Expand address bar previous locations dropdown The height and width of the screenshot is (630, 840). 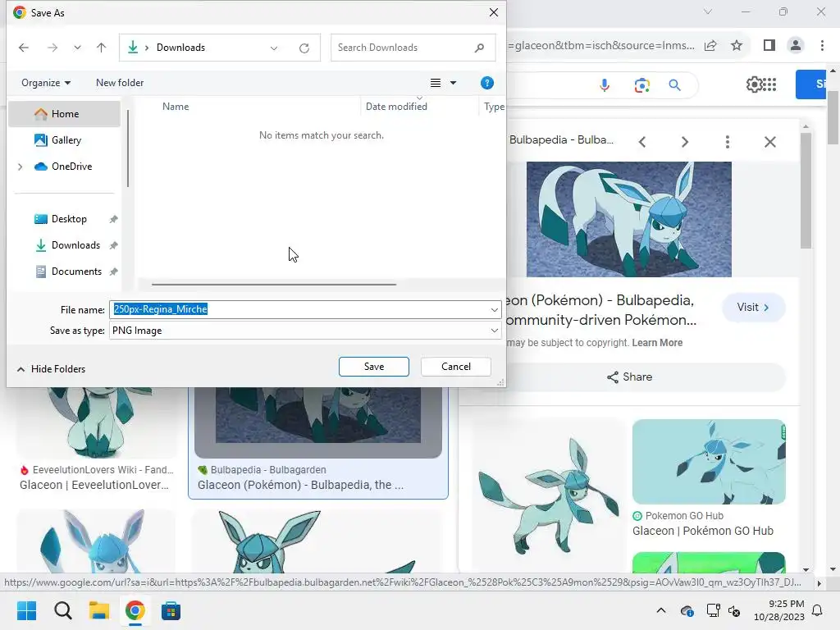274,48
